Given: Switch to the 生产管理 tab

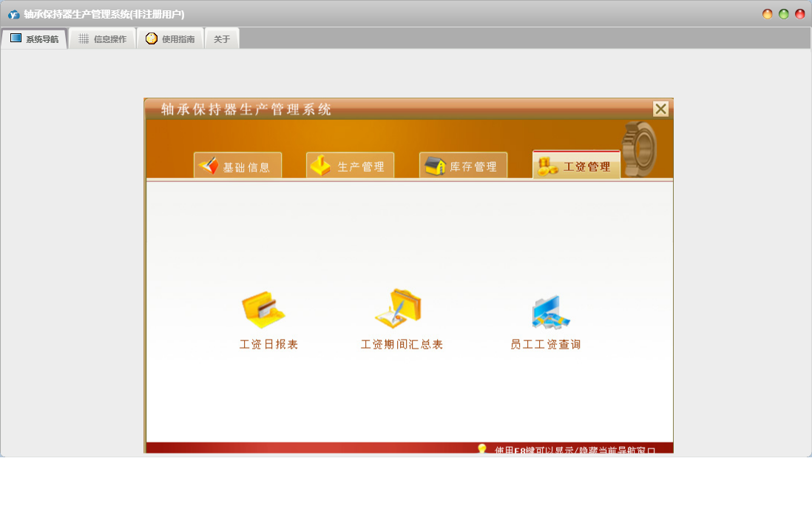Looking at the screenshot, I should coord(350,165).
